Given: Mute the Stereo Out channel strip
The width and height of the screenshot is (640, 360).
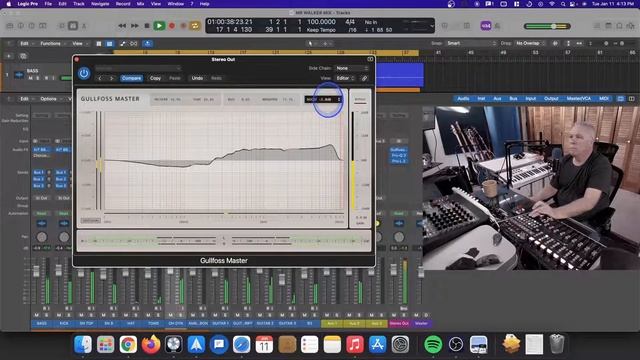Looking at the screenshot, I should pyautogui.click(x=394, y=315).
